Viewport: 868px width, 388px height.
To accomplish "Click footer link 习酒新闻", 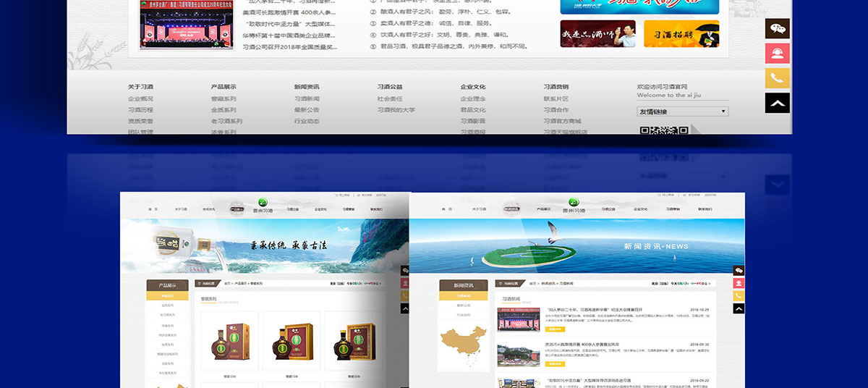I will (307, 98).
